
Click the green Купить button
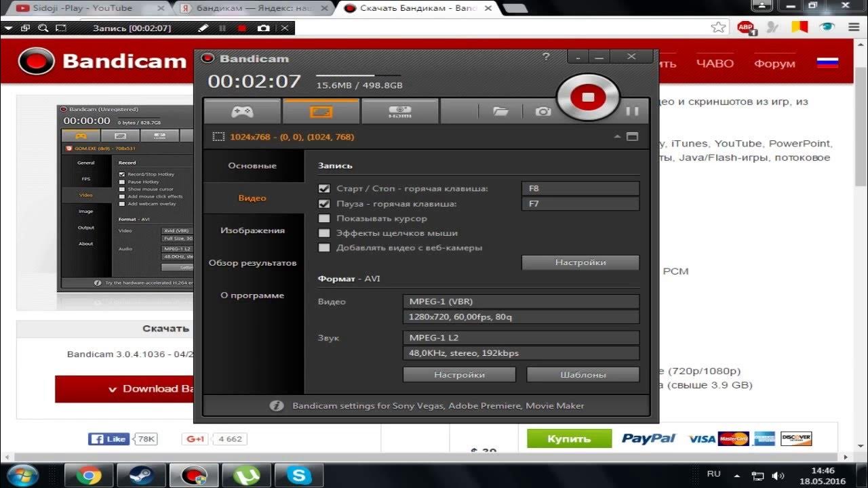tap(569, 439)
